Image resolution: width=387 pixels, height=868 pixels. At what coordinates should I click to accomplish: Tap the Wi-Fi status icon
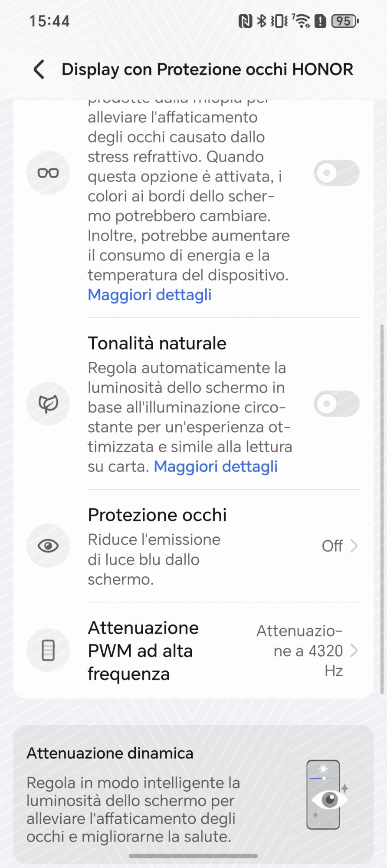coord(301,21)
